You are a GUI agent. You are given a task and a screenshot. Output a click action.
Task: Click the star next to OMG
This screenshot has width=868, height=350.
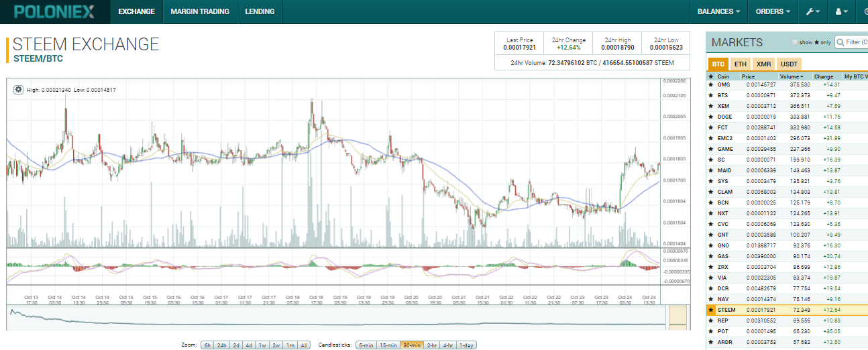[x=710, y=84]
